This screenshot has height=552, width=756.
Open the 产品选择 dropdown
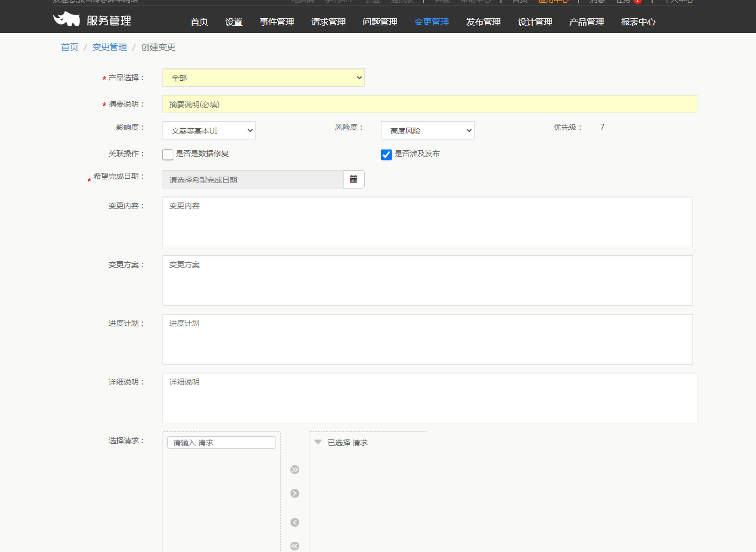click(264, 78)
